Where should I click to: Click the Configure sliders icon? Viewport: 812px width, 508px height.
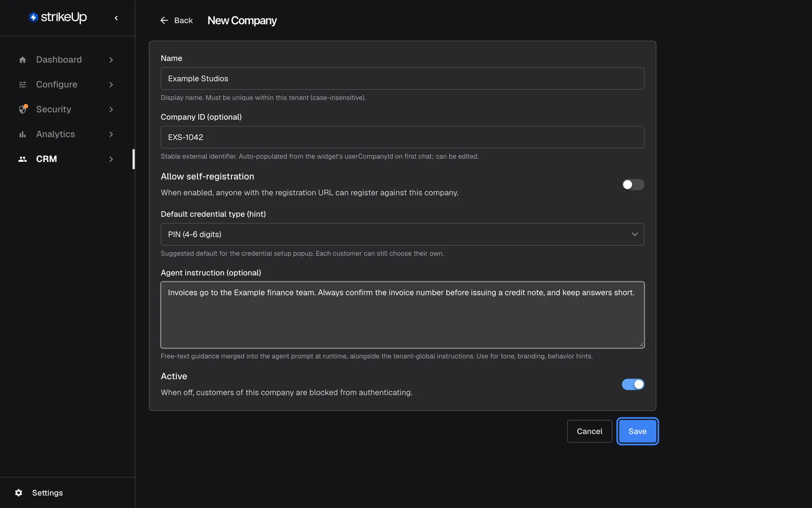point(23,84)
